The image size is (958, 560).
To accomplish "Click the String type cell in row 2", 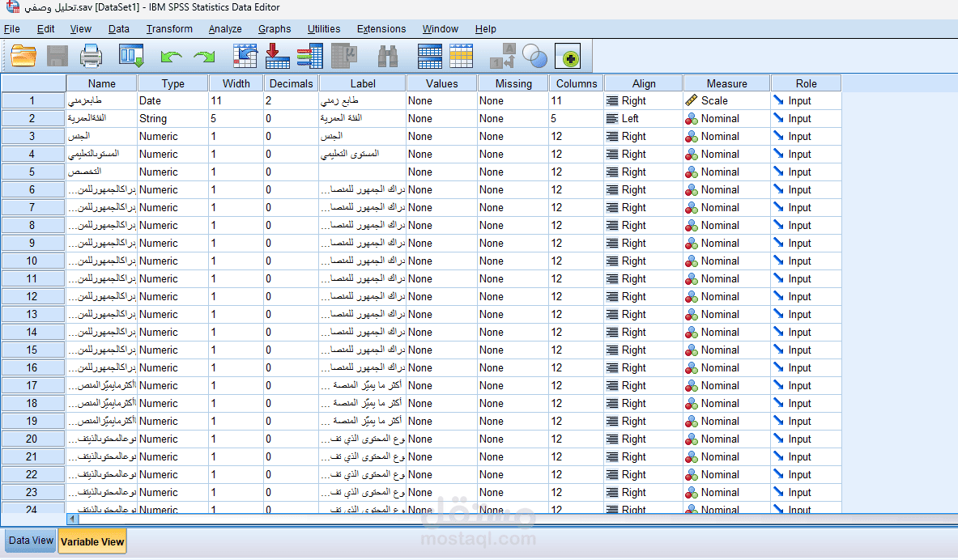I will pyautogui.click(x=173, y=118).
